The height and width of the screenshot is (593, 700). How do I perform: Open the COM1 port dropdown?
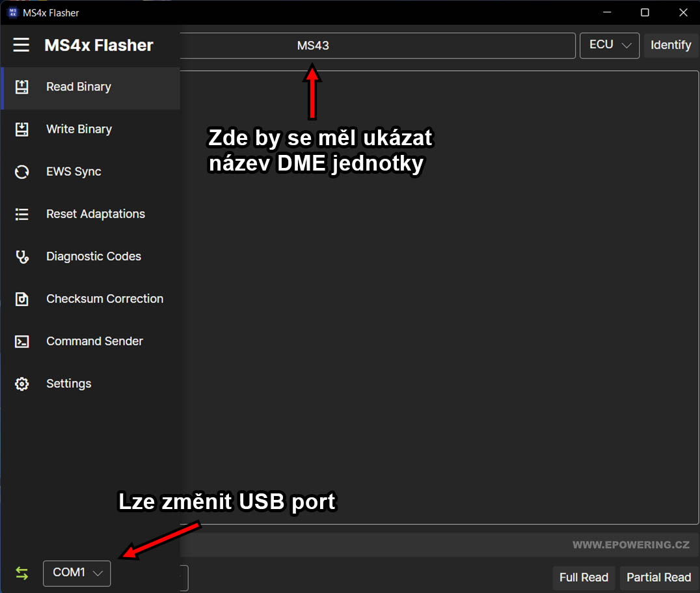click(x=77, y=573)
